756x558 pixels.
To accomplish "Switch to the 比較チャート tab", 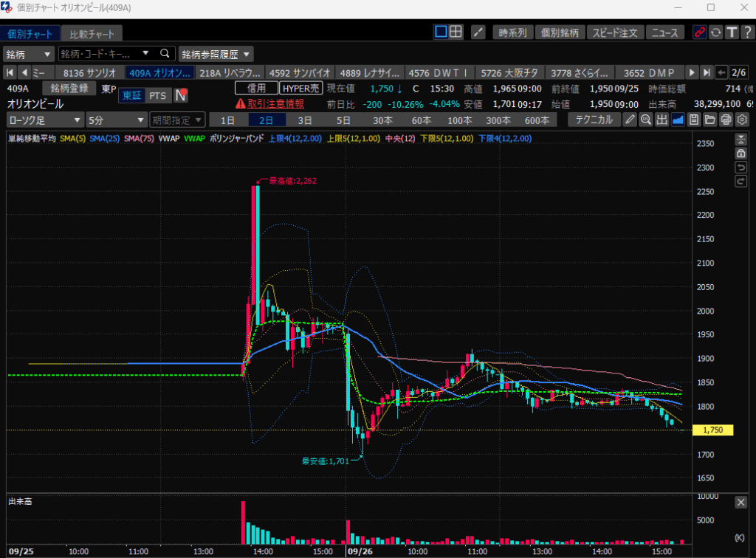I will [92, 34].
